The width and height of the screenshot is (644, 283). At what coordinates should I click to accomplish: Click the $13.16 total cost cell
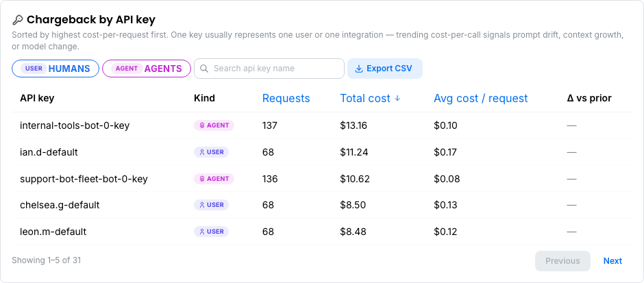354,125
